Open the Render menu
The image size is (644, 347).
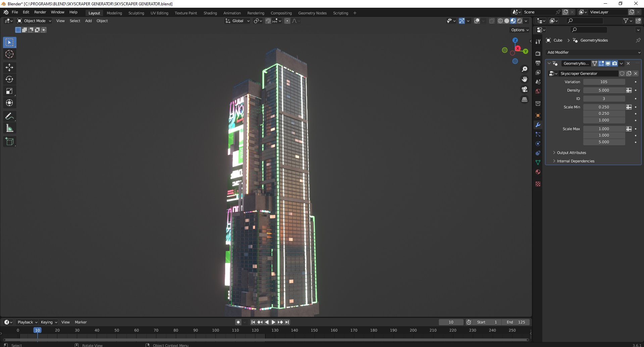click(40, 12)
